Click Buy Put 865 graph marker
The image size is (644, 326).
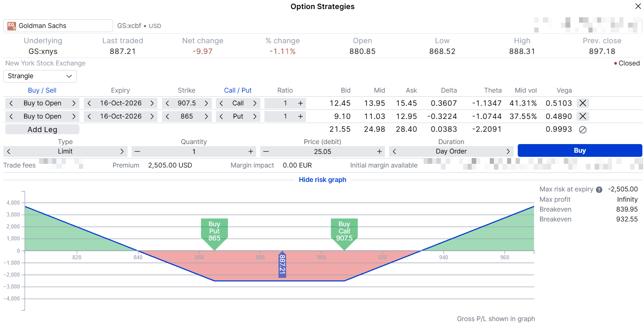tap(214, 233)
